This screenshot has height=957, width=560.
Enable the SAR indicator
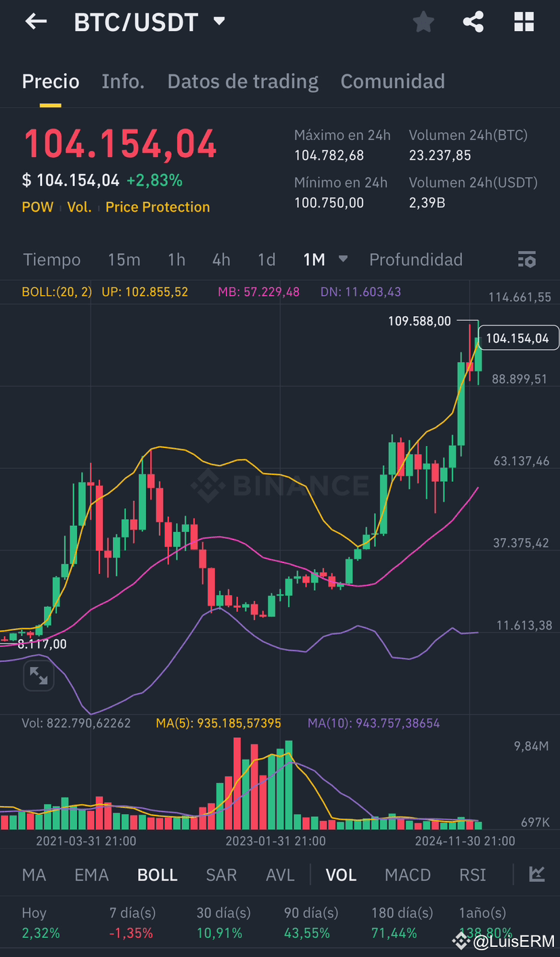click(x=221, y=874)
